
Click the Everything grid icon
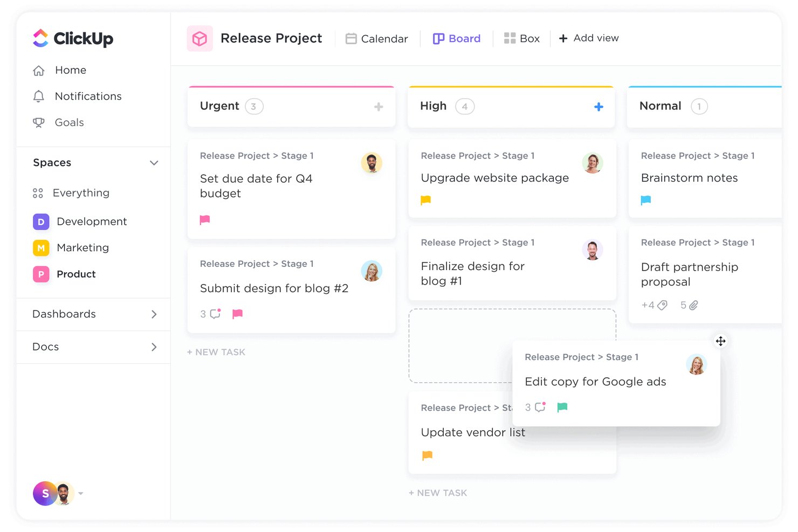click(x=38, y=193)
